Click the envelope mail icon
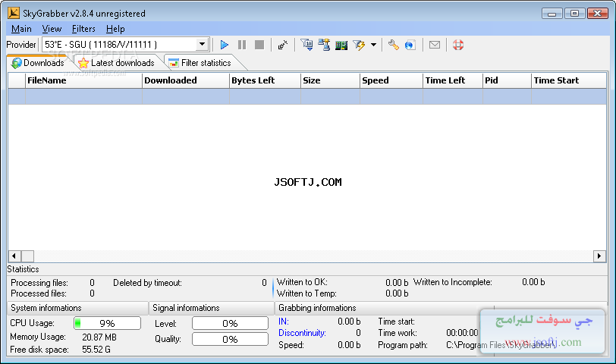This screenshot has width=616, height=364. (435, 45)
